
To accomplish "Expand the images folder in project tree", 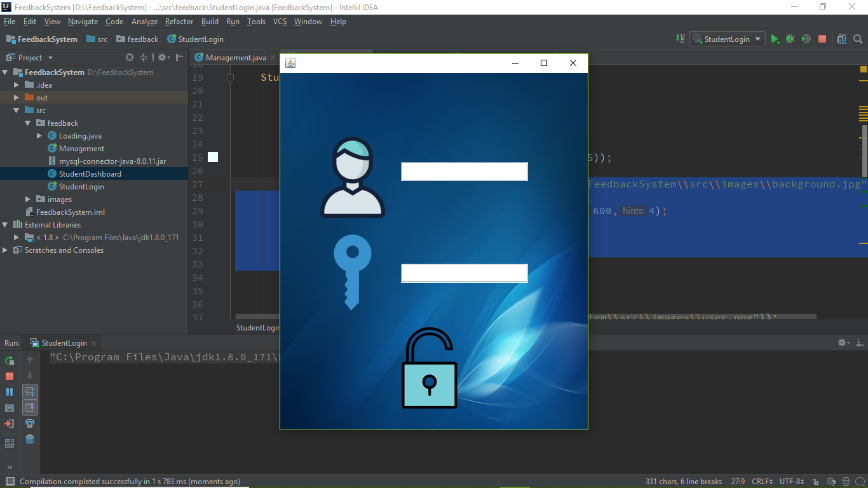I will coord(28,200).
